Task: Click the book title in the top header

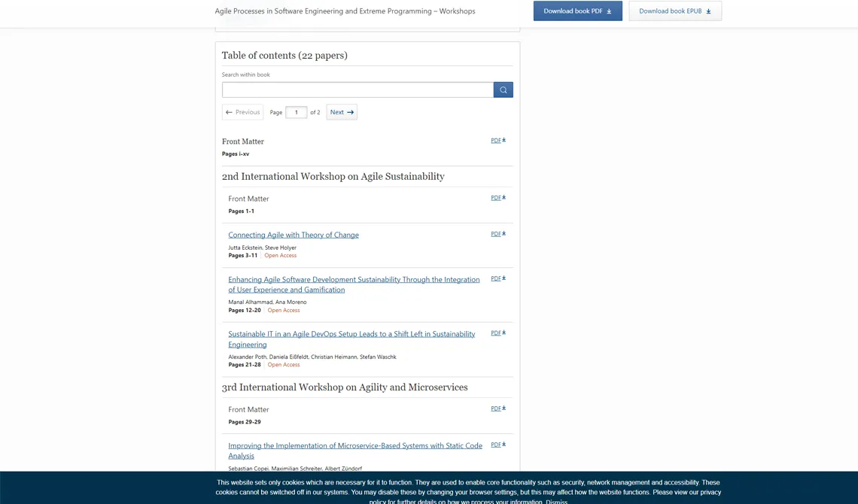Action: [345, 11]
